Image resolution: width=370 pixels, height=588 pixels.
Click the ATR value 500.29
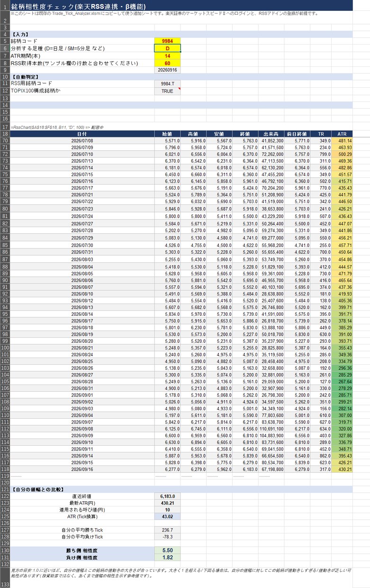pos(342,155)
